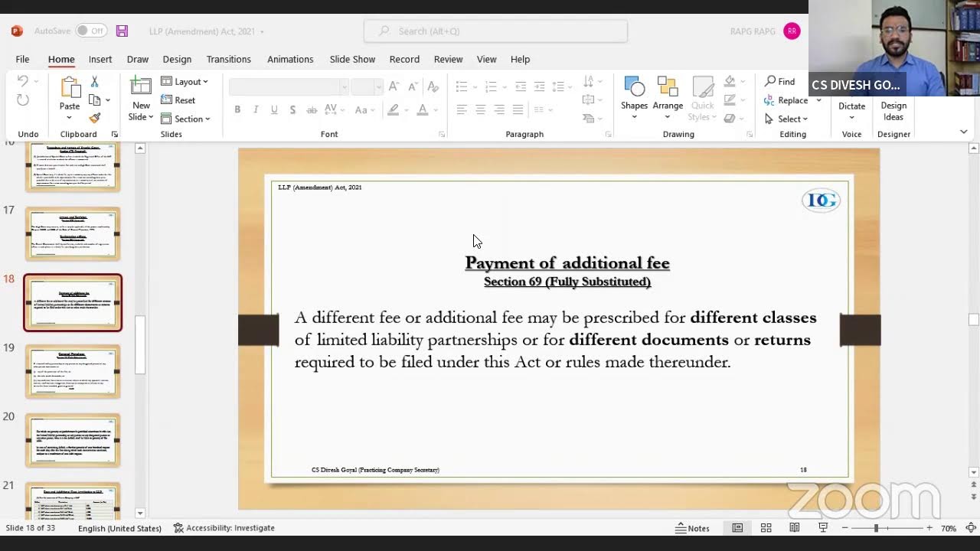Switch to the Design tab
Screen dimensions: 980x551
click(177, 59)
